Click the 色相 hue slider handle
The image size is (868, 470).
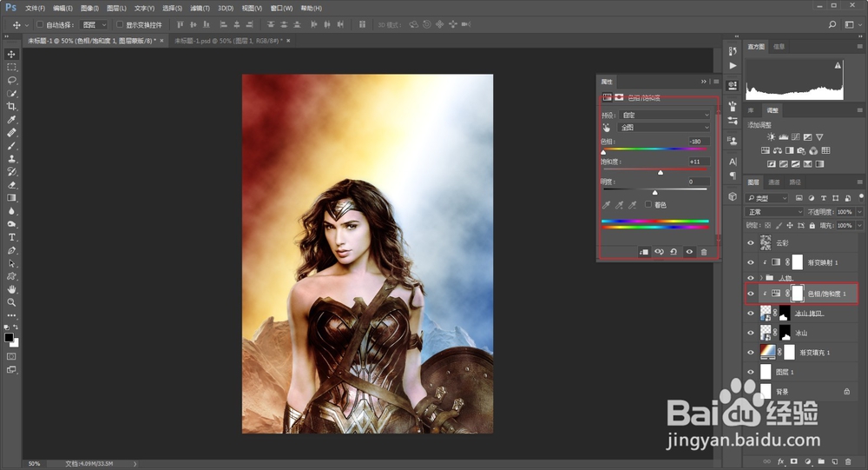tap(603, 152)
